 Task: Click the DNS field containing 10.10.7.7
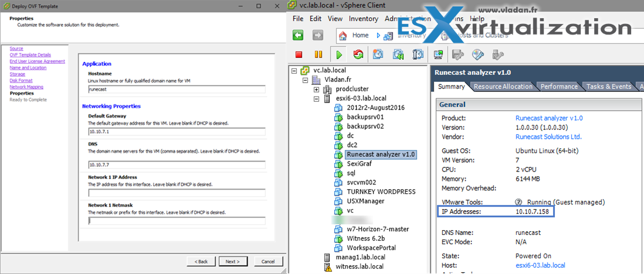(177, 165)
